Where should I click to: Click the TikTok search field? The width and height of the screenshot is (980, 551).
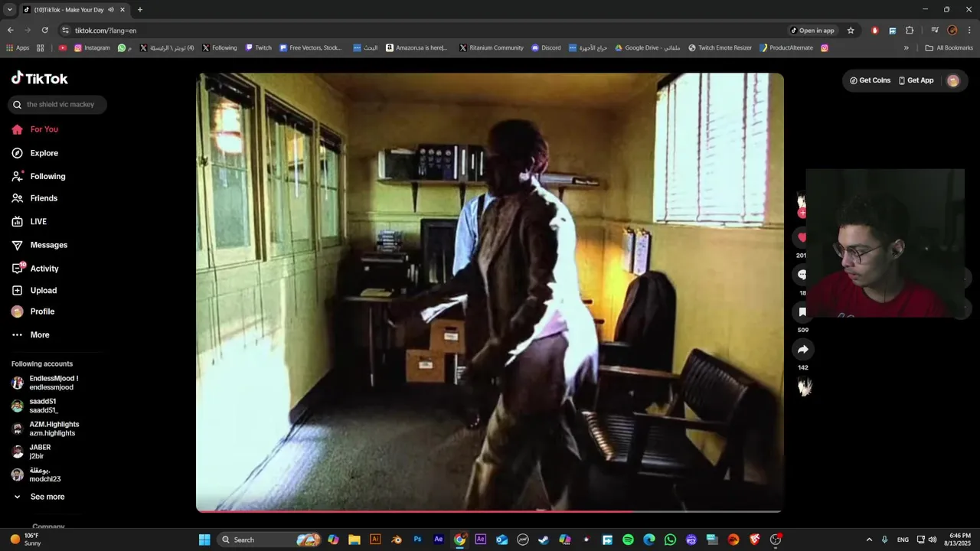(57, 105)
